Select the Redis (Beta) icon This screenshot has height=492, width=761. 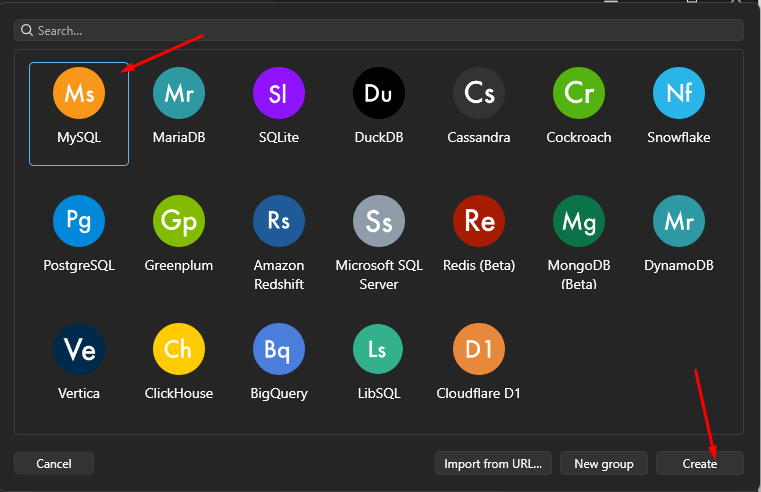pyautogui.click(x=479, y=221)
